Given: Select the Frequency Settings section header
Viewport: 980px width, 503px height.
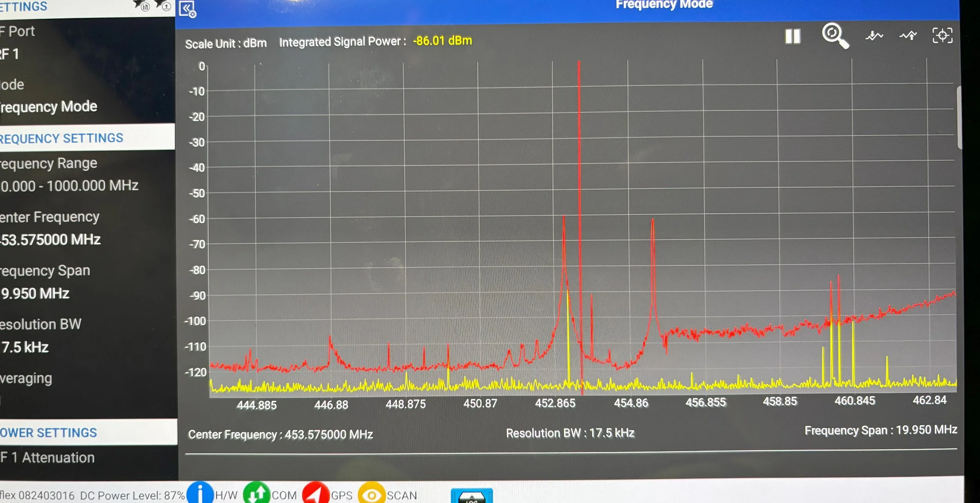Looking at the screenshot, I should (x=78, y=138).
